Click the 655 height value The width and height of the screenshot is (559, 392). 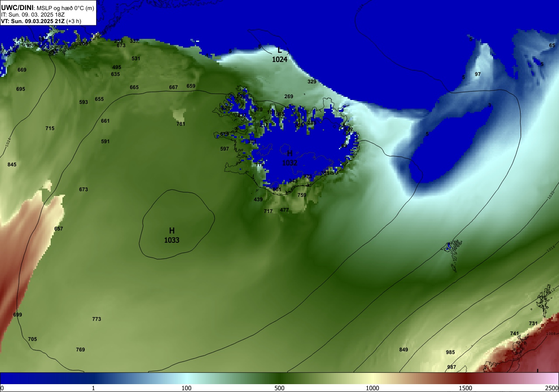[x=99, y=99]
